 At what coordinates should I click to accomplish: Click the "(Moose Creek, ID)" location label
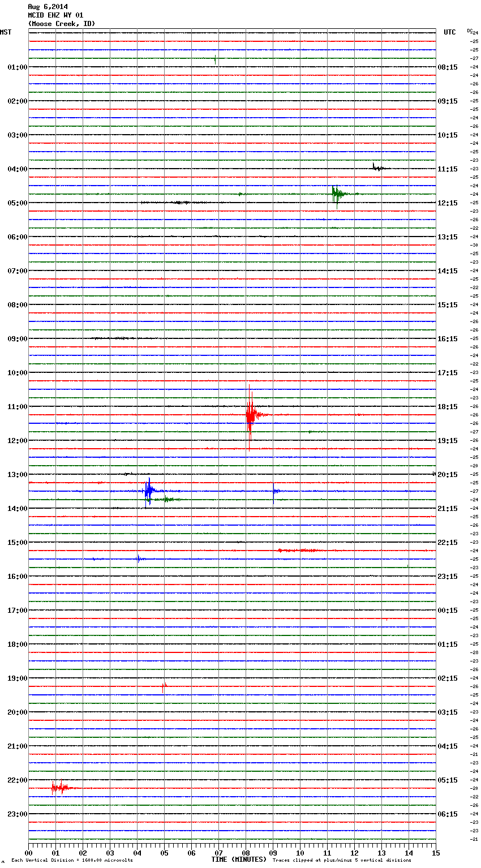(62, 24)
